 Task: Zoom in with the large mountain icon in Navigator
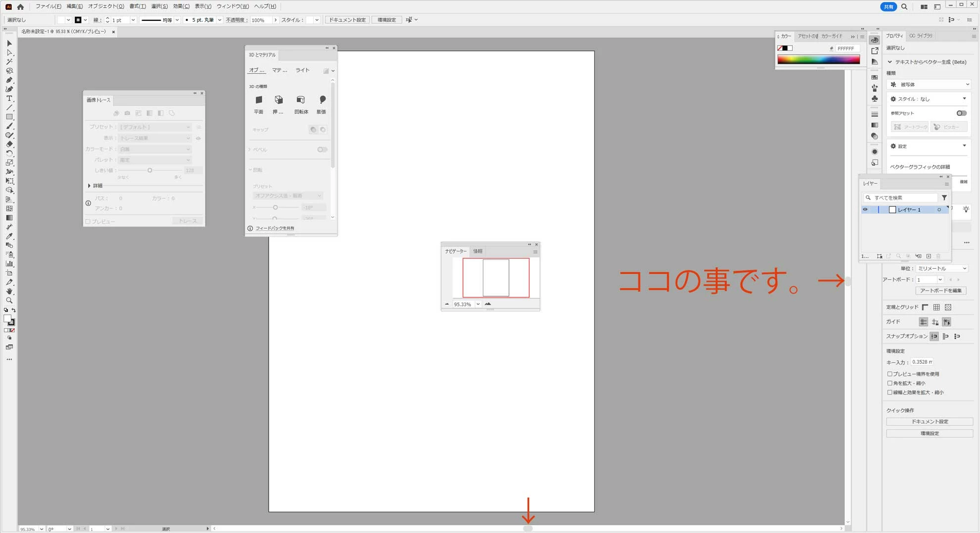488,304
